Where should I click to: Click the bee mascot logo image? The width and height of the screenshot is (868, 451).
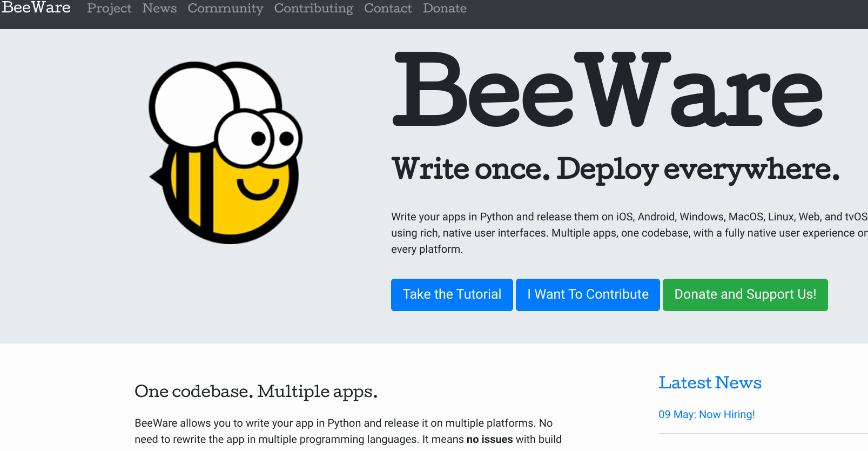(225, 153)
